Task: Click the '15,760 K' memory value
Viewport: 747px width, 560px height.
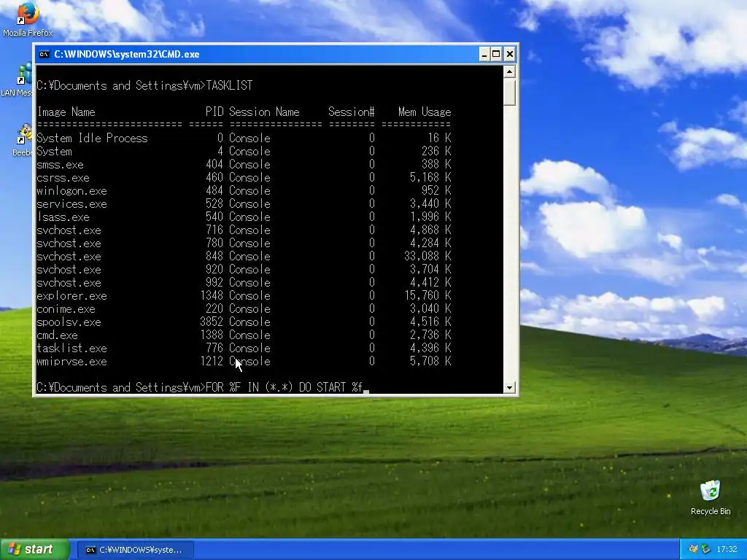Action: [x=427, y=296]
